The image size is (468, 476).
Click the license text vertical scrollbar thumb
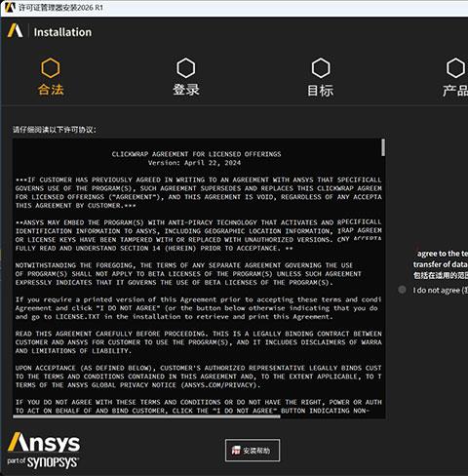383,147
